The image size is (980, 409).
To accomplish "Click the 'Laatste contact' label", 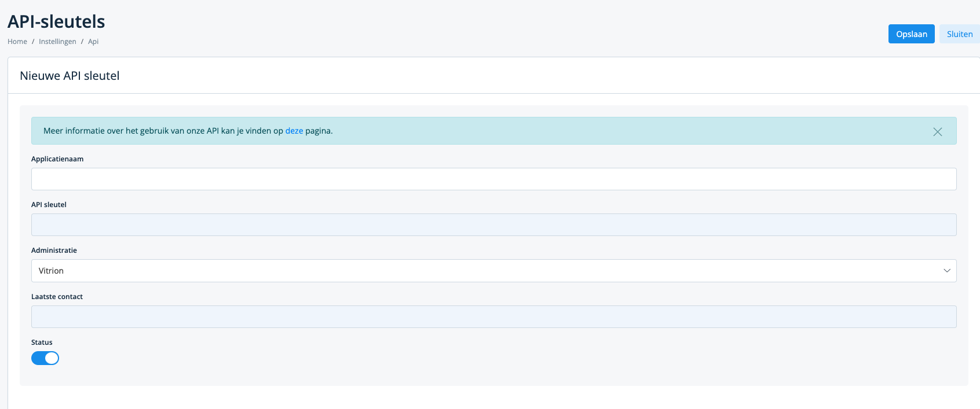I will [57, 297].
